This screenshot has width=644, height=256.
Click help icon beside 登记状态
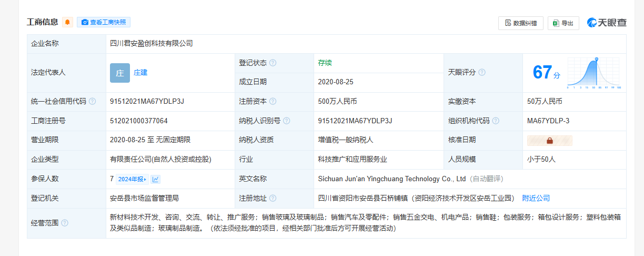click(x=273, y=63)
